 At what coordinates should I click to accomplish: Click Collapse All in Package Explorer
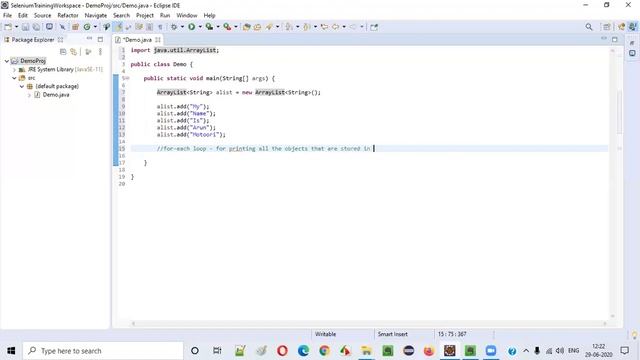tap(63, 52)
